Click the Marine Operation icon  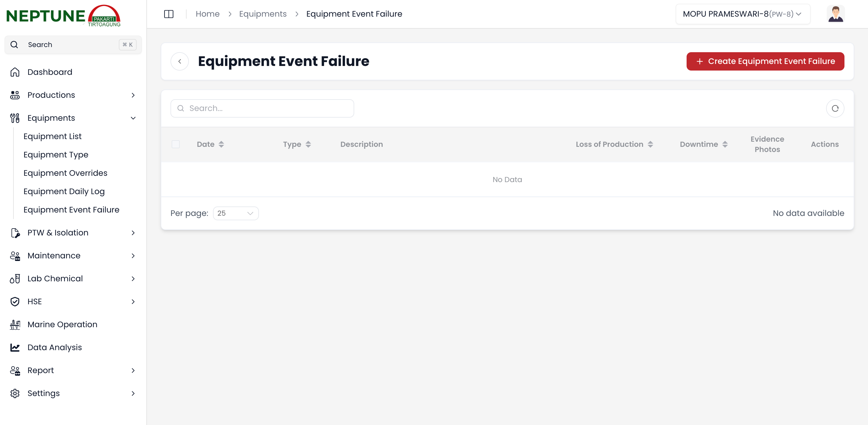tap(15, 324)
